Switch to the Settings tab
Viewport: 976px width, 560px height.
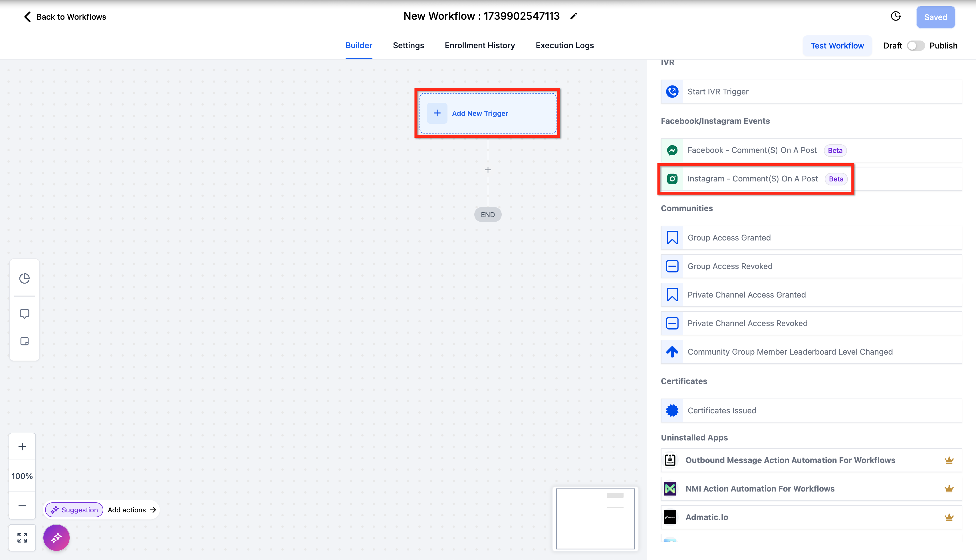pos(408,45)
